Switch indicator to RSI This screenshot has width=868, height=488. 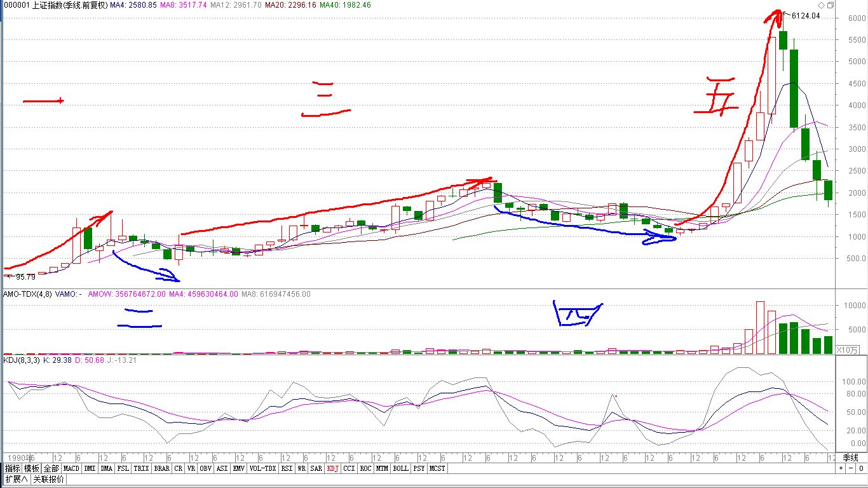(x=287, y=468)
